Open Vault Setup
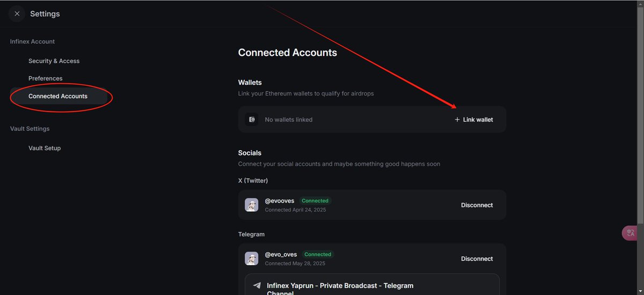 coord(45,148)
